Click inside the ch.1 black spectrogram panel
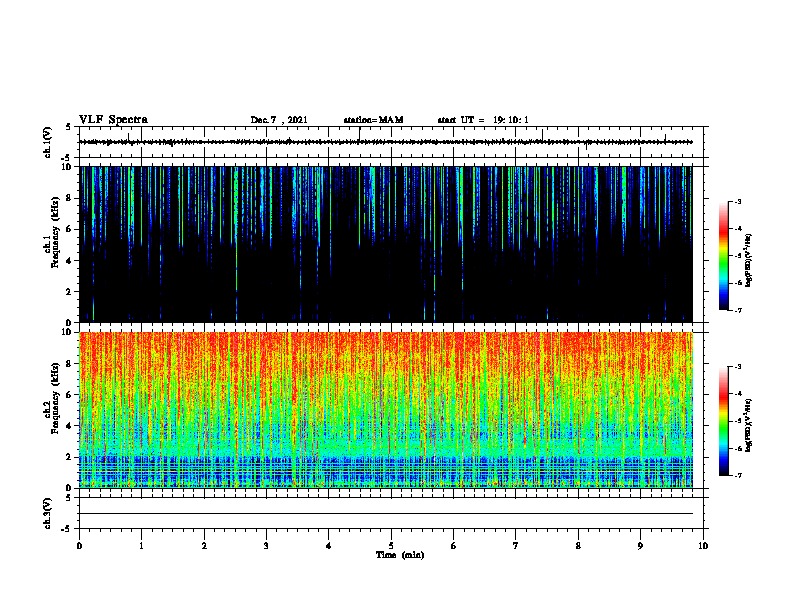The height and width of the screenshot is (612, 792). pyautogui.click(x=386, y=244)
